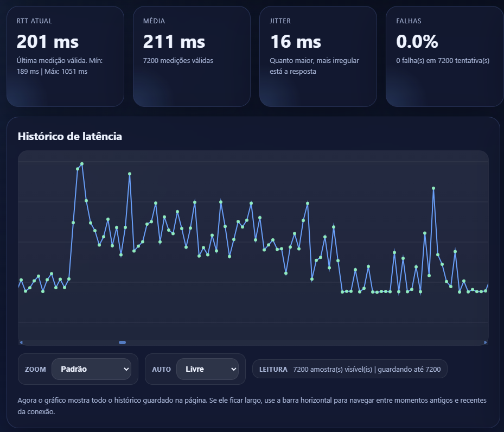Click the 0.0% falhas value
The image size is (504, 432).
[x=417, y=42]
